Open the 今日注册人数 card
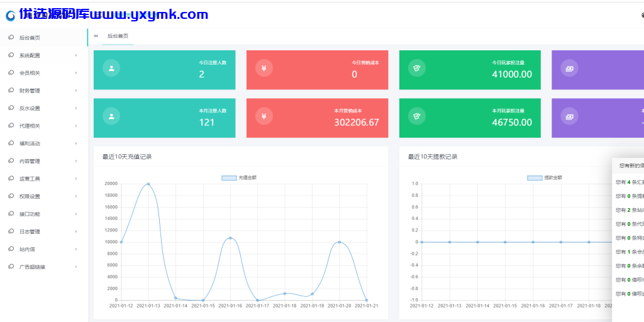 (164, 70)
